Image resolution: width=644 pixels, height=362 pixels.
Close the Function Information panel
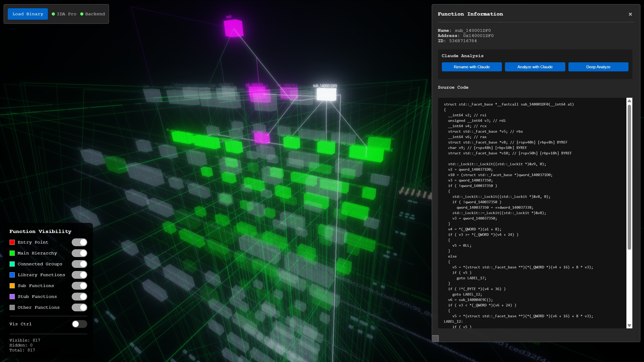point(630,14)
